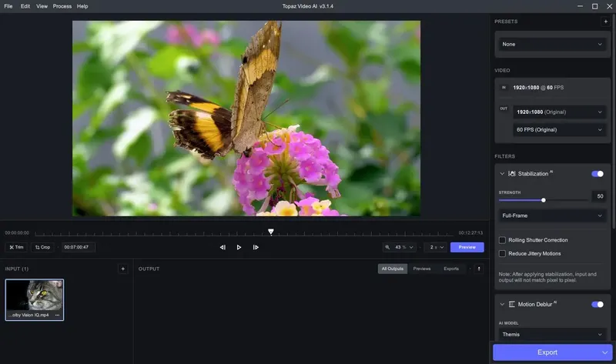Viewport: 616px width, 364px height.
Task: Enable Rolling Shutter Correction checkbox
Action: point(502,240)
